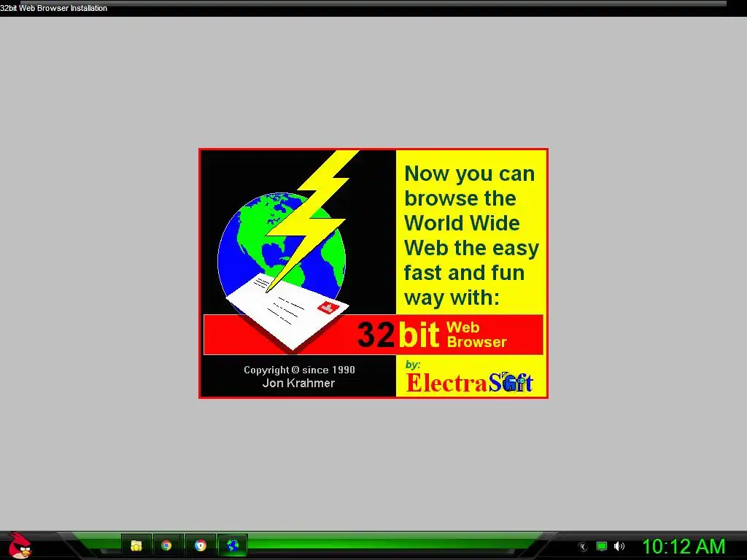Screen dimensions: 747x560
Task: Select the 32bit Web Browser globe taskbar icon
Action: [x=233, y=545]
